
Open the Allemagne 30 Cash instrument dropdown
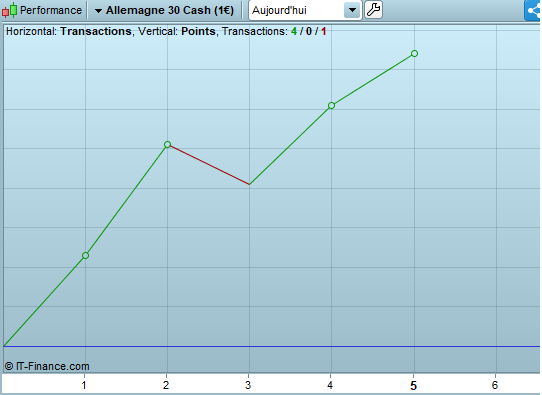coord(165,10)
